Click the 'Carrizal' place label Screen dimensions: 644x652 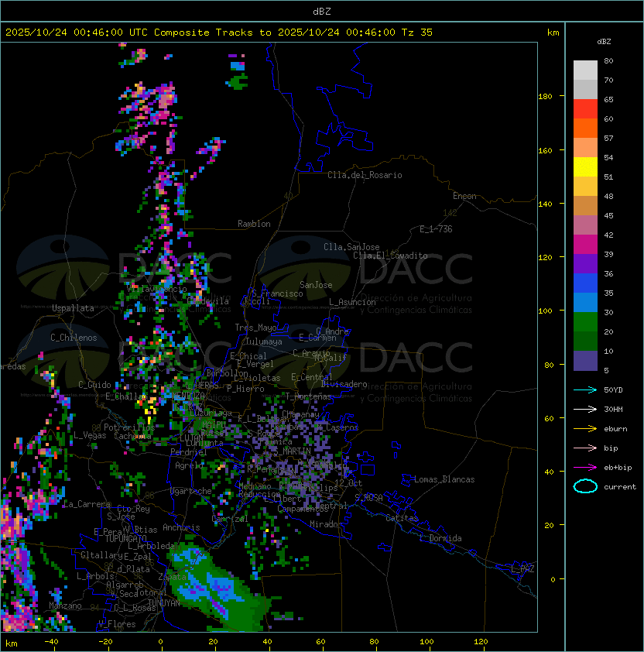(230, 519)
